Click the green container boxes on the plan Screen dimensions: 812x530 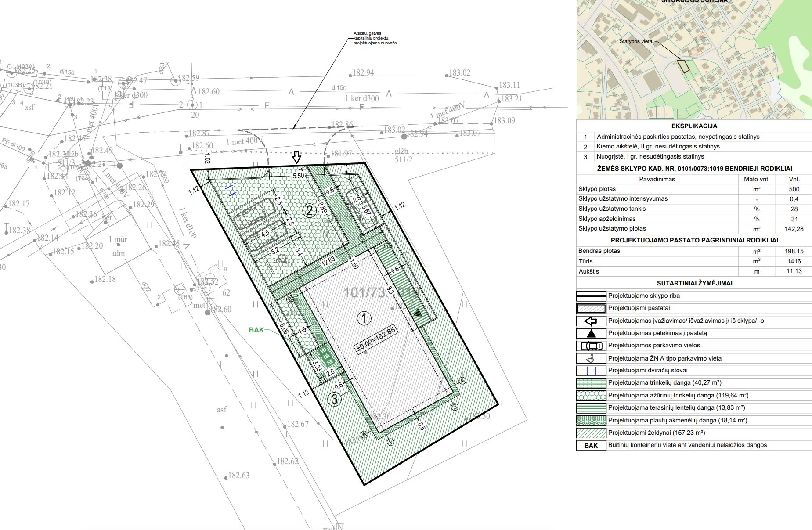click(326, 357)
